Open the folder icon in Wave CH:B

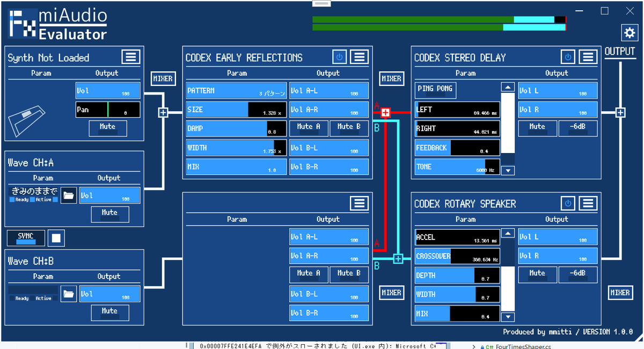(69, 294)
